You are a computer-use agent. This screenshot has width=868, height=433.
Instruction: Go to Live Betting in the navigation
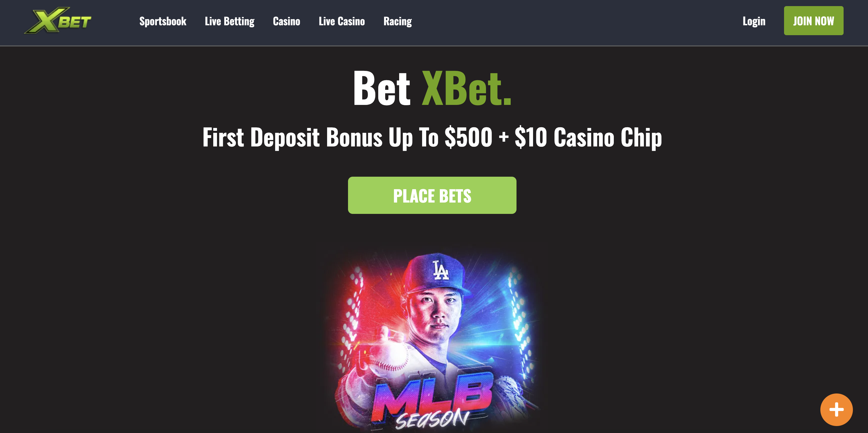(229, 21)
